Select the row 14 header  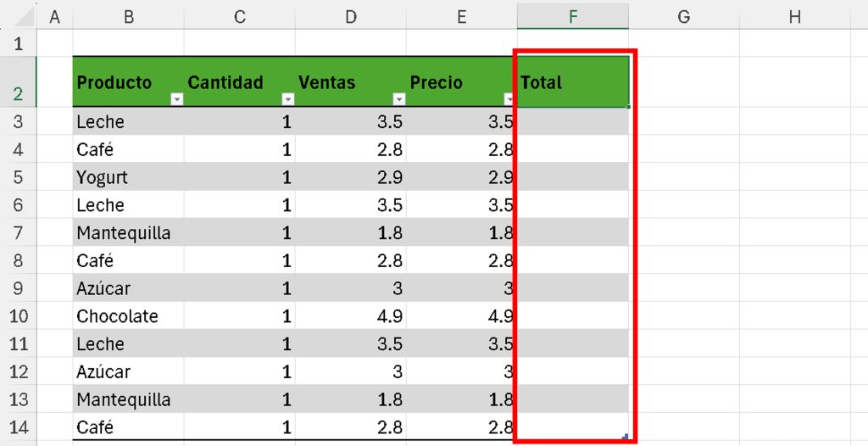tap(19, 426)
